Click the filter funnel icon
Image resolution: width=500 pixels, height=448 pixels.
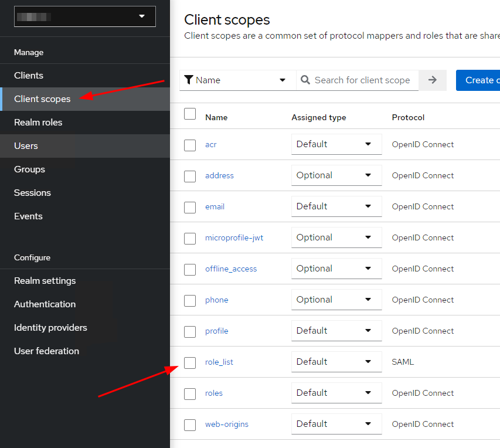(189, 80)
